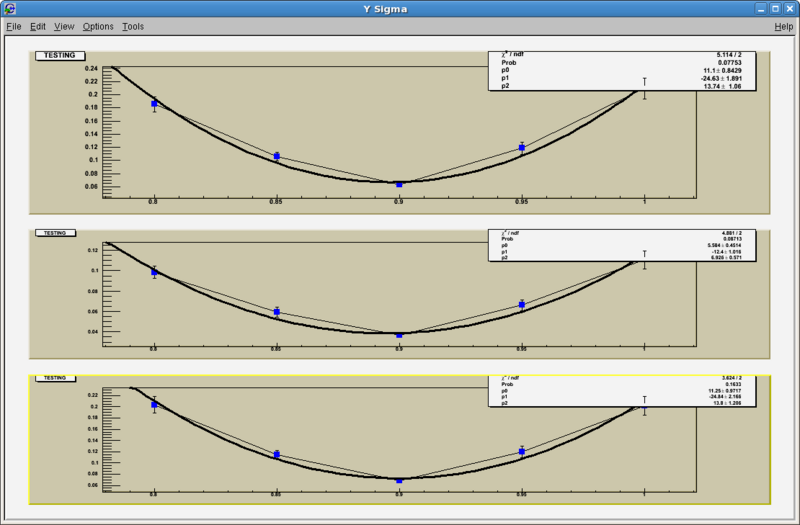Click the 0.85 x-axis label in bottom pad
Screen dimensions: 800x525
[276, 494]
